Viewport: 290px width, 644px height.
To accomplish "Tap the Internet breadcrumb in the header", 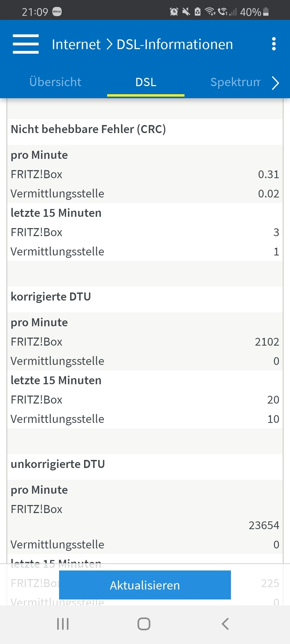I will tap(76, 44).
